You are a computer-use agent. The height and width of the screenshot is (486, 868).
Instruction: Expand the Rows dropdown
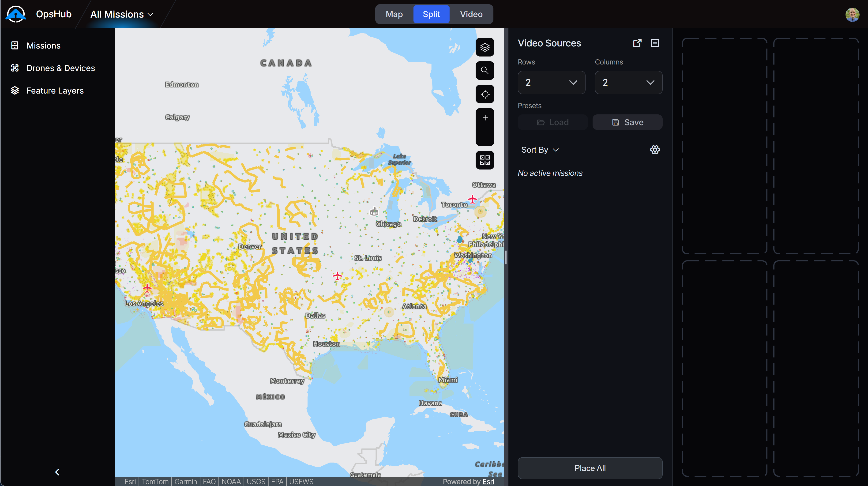pyautogui.click(x=551, y=83)
